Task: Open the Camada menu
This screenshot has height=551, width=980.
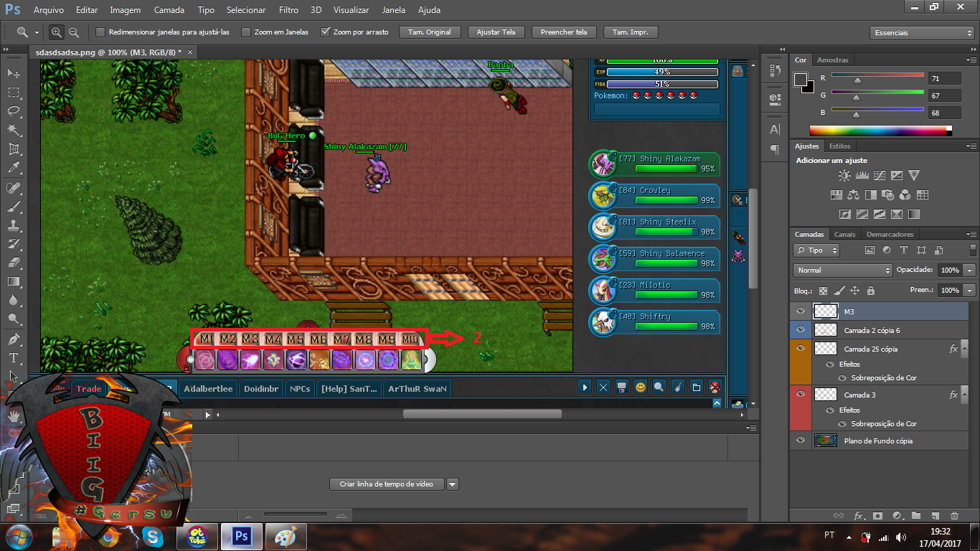Action: 169,10
